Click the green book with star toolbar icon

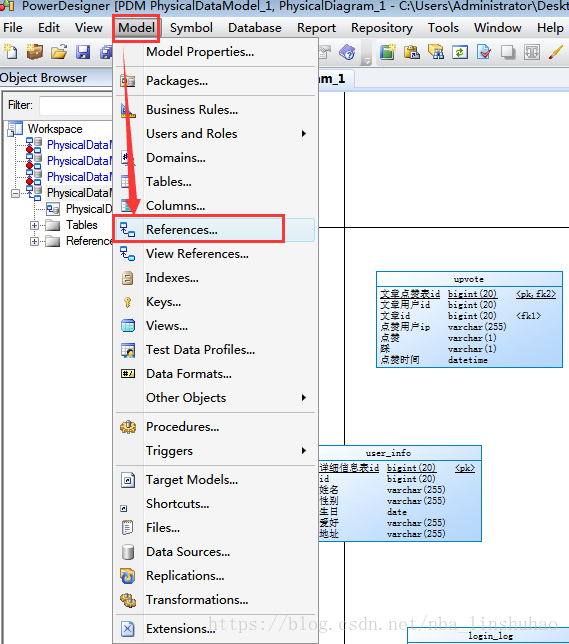coord(387,52)
